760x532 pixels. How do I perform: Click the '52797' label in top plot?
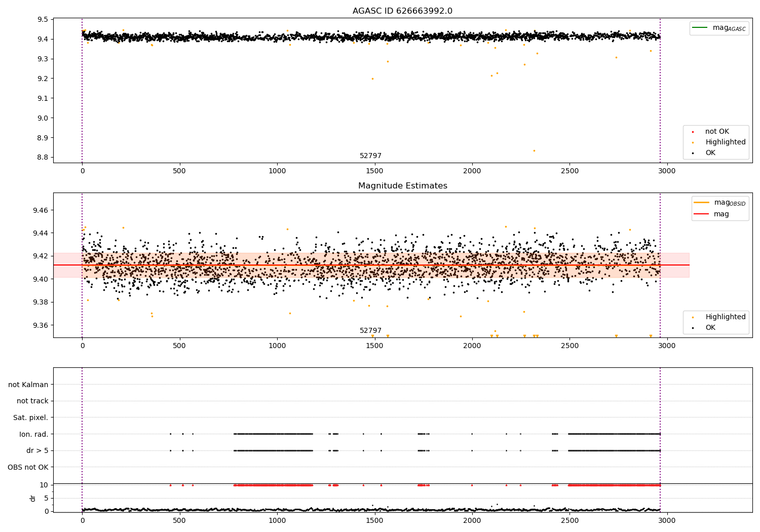370,156
